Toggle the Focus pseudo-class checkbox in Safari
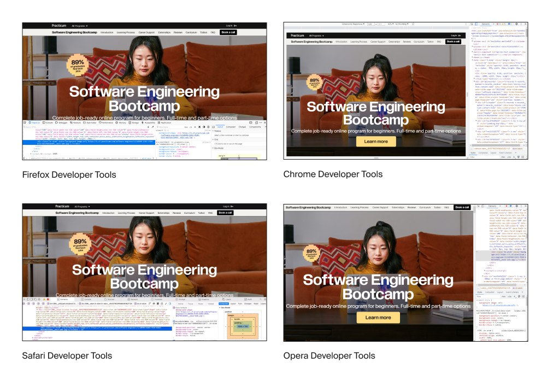The width and height of the screenshot is (547, 392). (x=187, y=303)
